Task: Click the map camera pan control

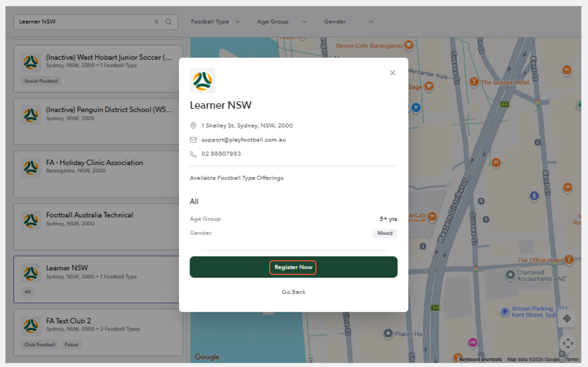Action: [567, 343]
